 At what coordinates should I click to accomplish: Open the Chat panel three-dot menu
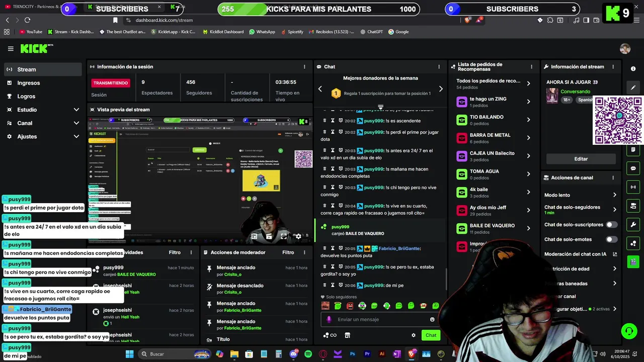[x=439, y=66]
